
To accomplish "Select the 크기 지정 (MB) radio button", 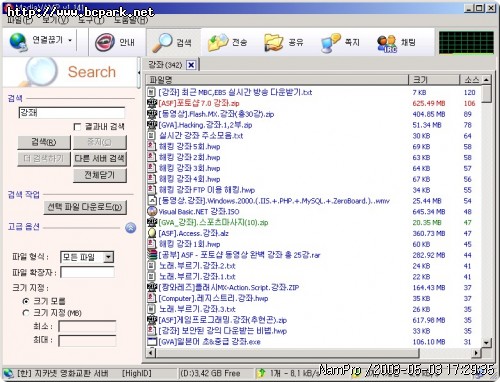I will point(26,313).
